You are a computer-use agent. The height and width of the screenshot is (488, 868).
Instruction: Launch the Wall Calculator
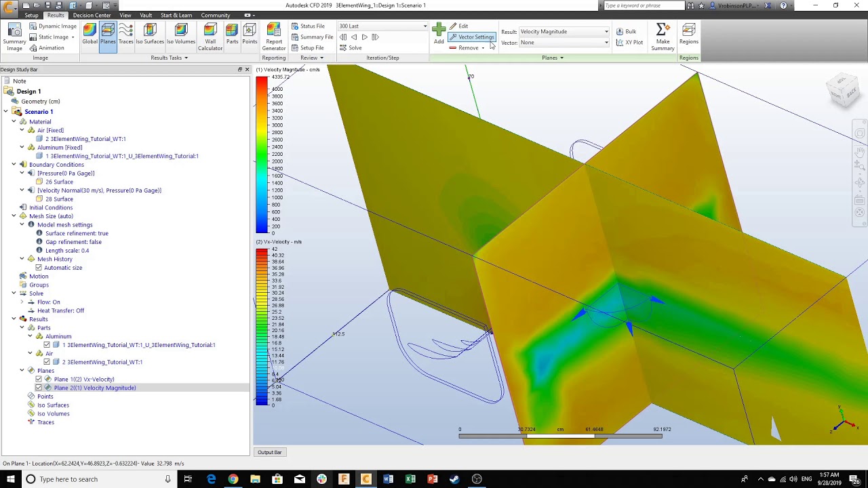(x=210, y=37)
